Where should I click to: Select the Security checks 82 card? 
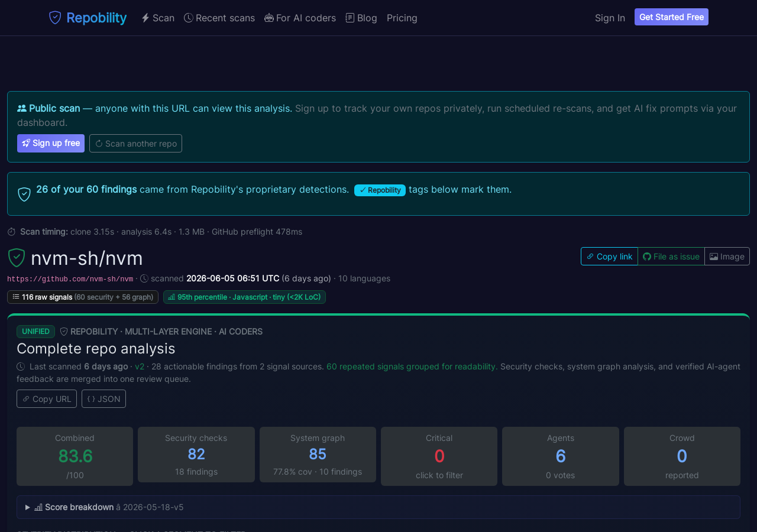pos(196,455)
